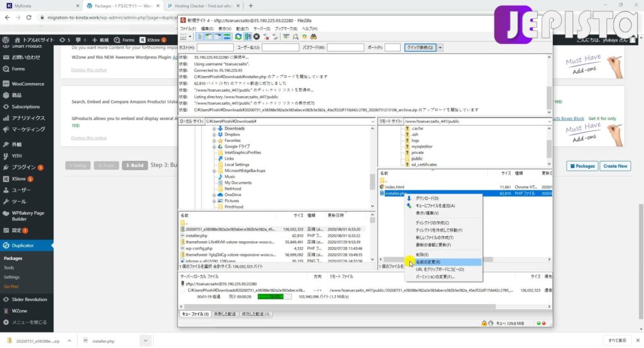This screenshot has width=644, height=348.
Task: Click the OneDrive cloud icon in tree
Action: pos(220,195)
